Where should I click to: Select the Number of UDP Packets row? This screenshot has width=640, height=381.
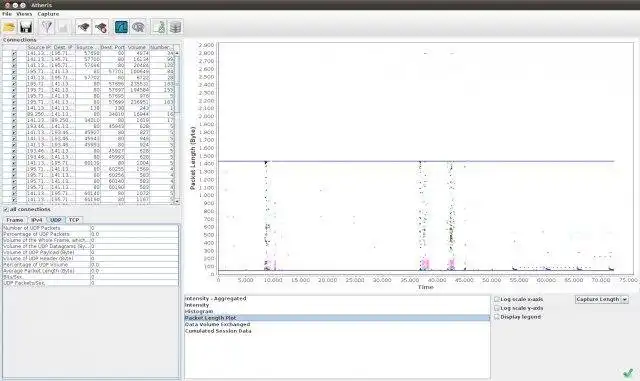(x=91, y=228)
